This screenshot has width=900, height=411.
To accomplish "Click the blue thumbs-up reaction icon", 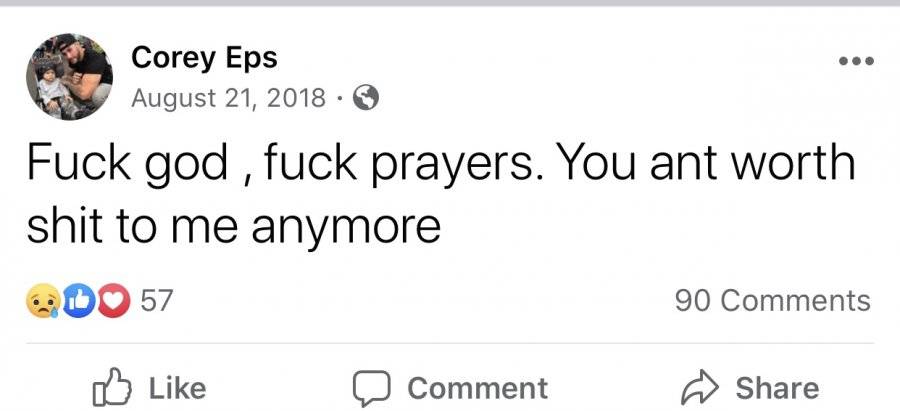I will (x=79, y=301).
